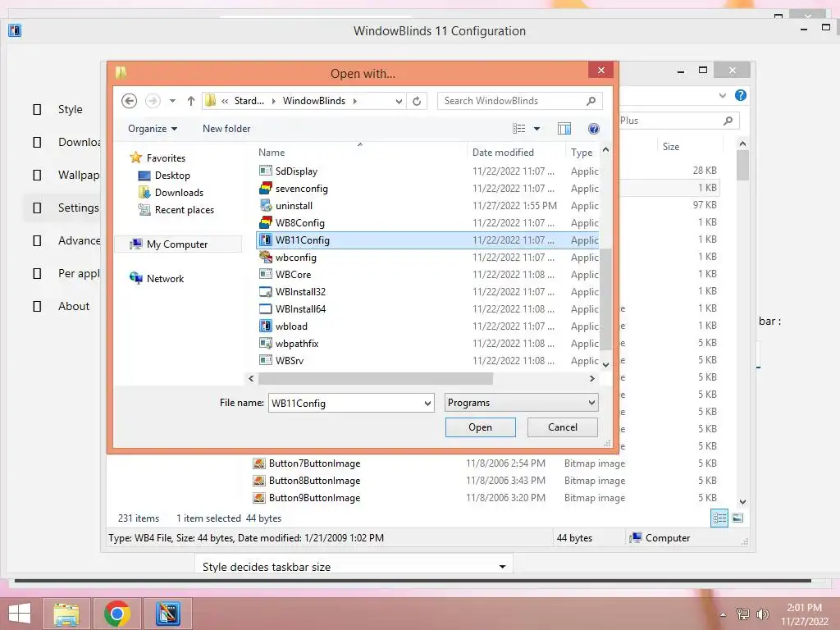Click the Open button
Screen dimensions: 840x630
[x=481, y=427]
